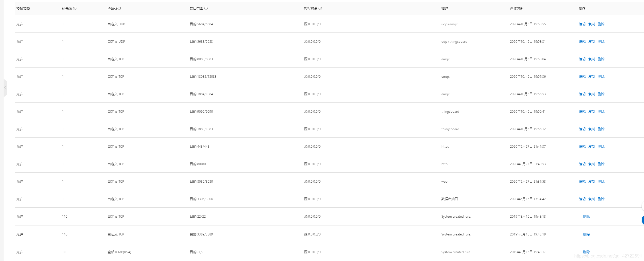The width and height of the screenshot is (644, 261).
Task: Select port text 目的:3306/3306
Action: click(201, 199)
